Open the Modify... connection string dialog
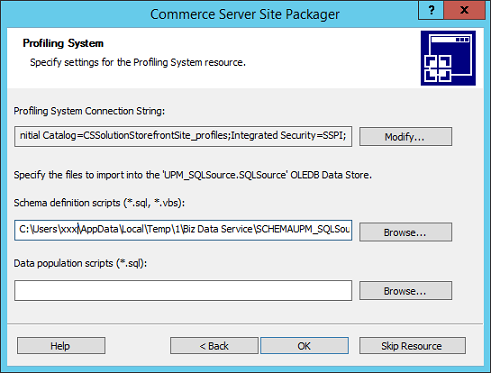This screenshot has width=491, height=373. pyautogui.click(x=405, y=137)
